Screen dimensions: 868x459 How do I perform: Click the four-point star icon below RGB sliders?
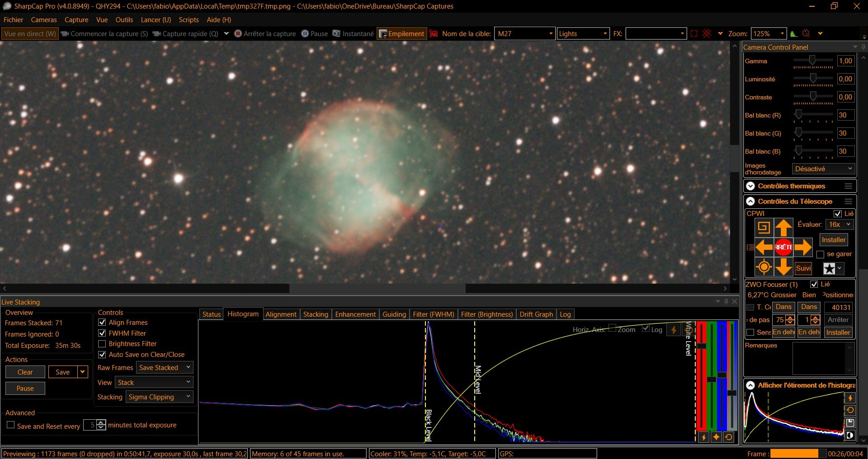pyautogui.click(x=716, y=437)
